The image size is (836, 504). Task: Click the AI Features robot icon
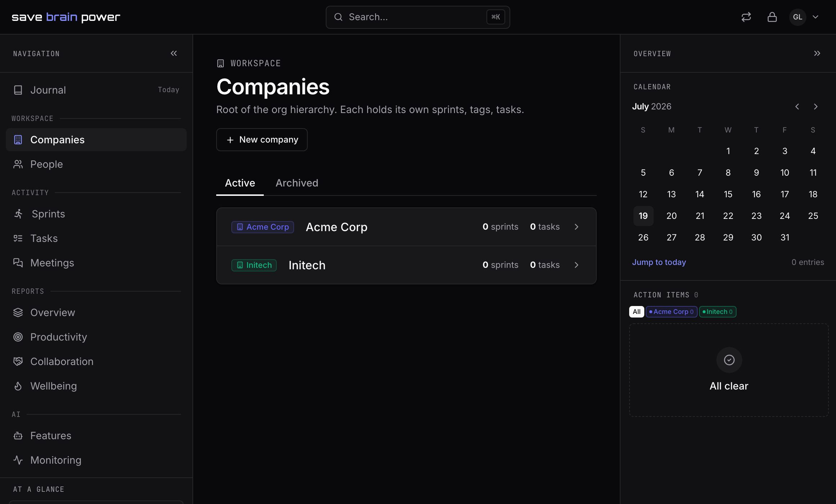tap(18, 436)
